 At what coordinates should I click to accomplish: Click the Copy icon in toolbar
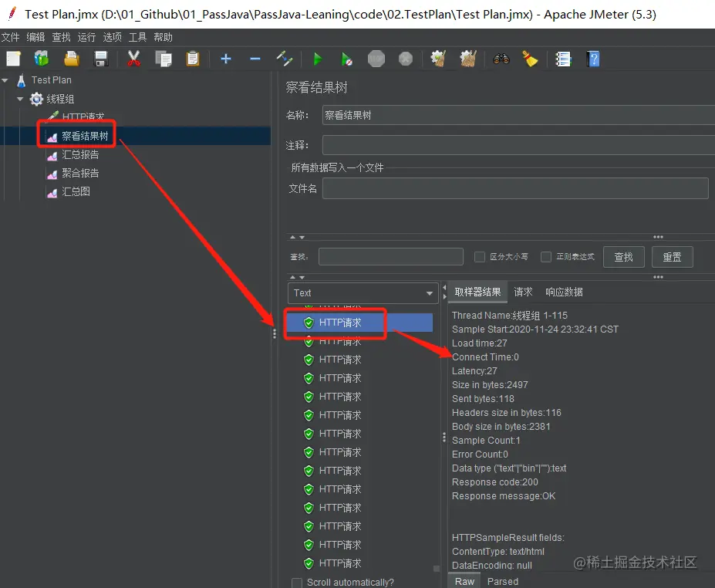point(164,59)
